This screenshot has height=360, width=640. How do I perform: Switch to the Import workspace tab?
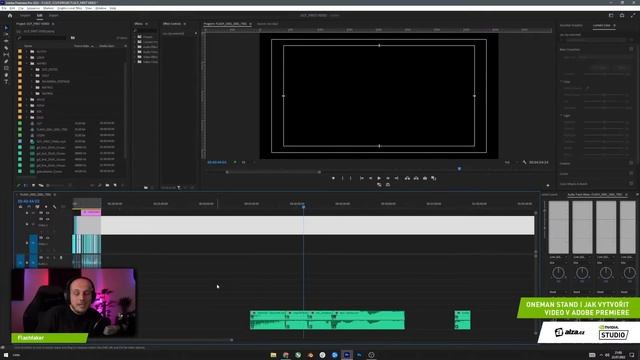[25, 16]
